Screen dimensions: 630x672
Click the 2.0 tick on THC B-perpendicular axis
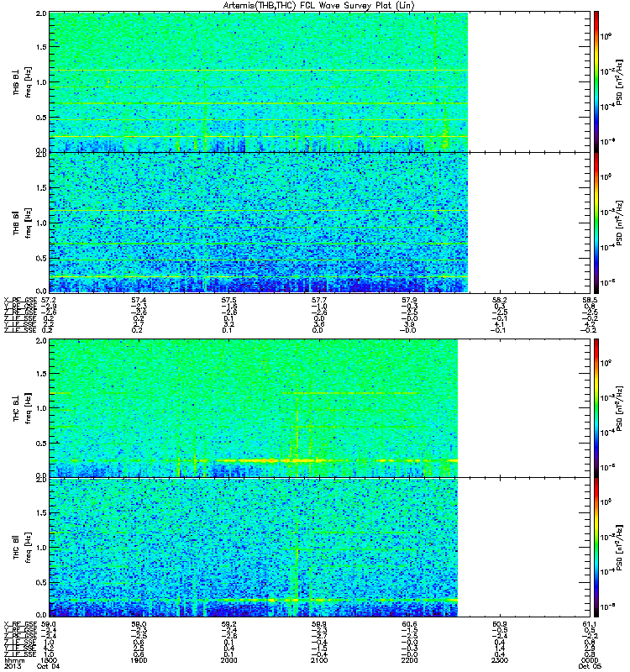coord(41,340)
